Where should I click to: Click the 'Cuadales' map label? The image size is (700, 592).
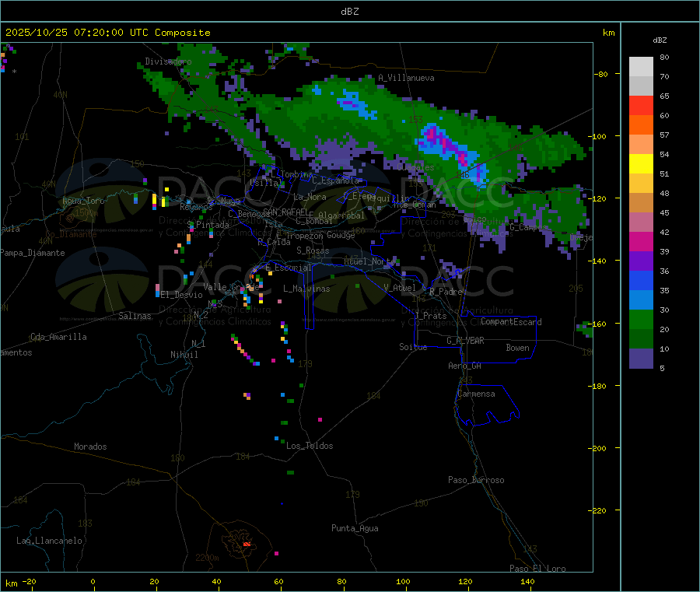(415, 167)
